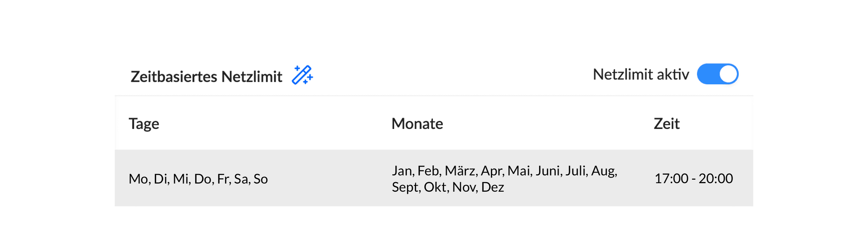Click the magic wand icon beside Zeitbasiertes Netzlimit
The width and height of the screenshot is (868, 231).
(x=302, y=75)
